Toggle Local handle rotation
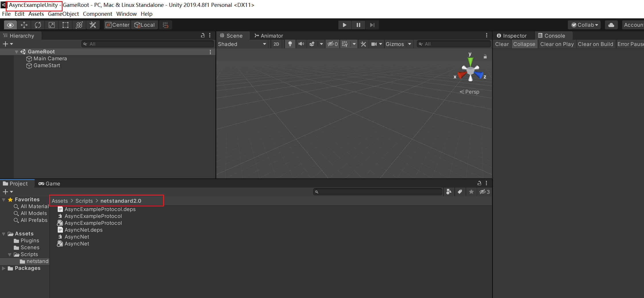The width and height of the screenshot is (644, 298). pos(144,25)
